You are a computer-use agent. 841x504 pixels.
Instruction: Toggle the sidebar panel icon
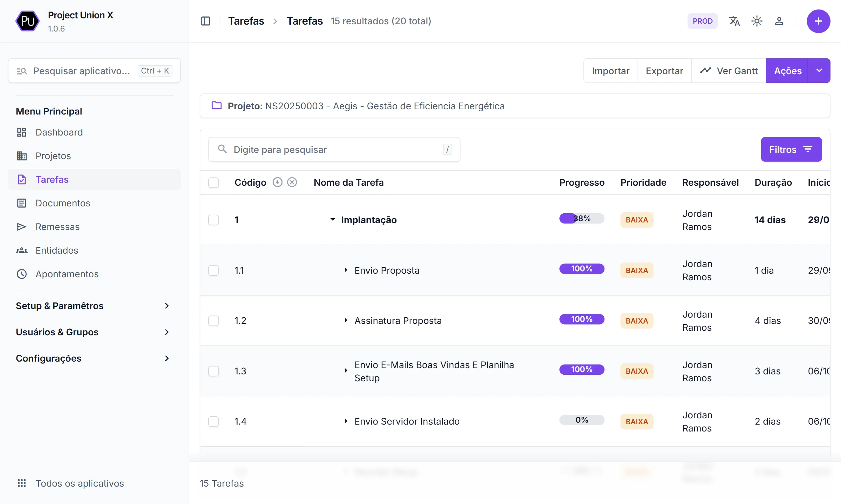pyautogui.click(x=206, y=21)
